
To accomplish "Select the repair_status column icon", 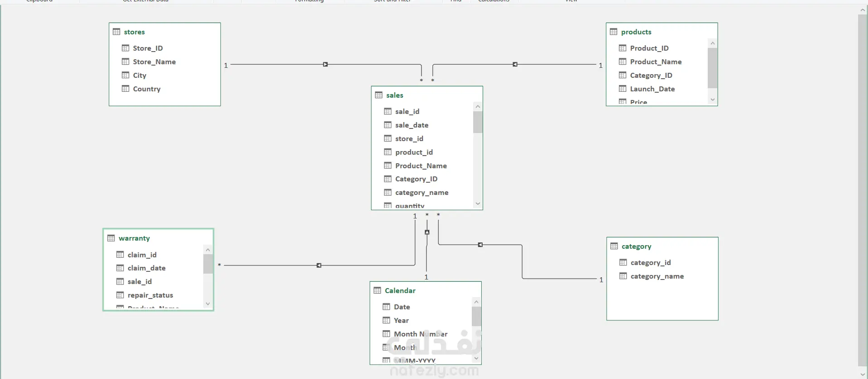I will click(120, 295).
